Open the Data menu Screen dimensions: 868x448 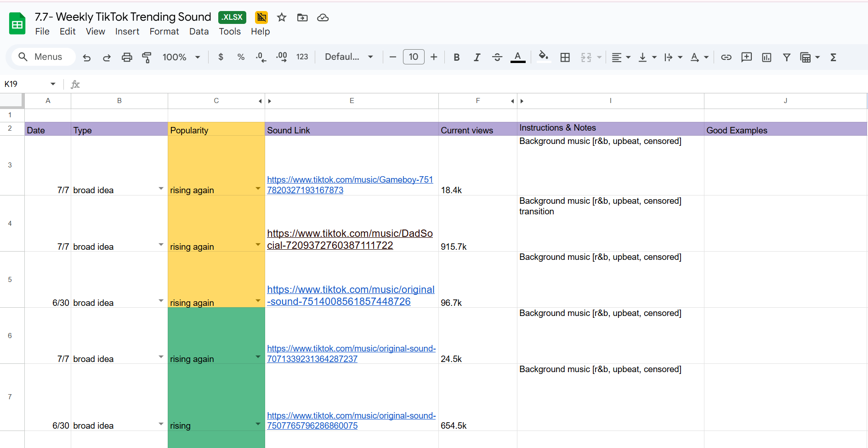tap(199, 31)
